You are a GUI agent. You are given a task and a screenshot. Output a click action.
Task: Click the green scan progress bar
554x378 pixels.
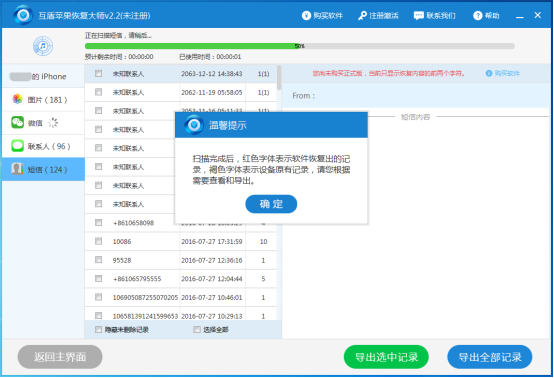coord(192,46)
